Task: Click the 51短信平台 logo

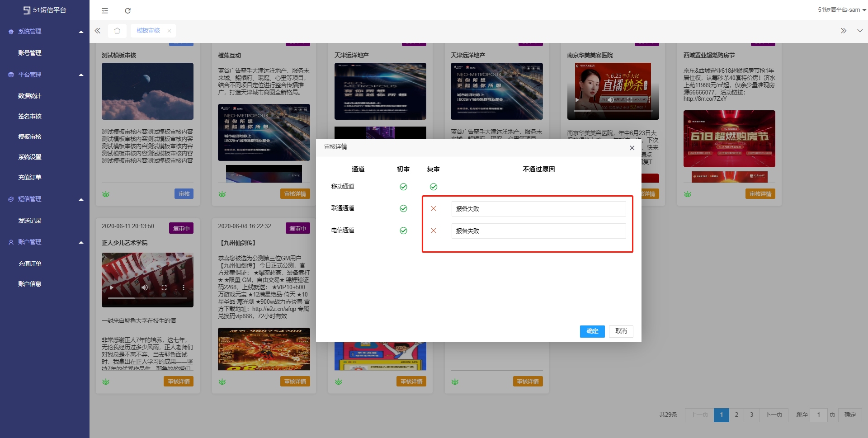Action: (x=45, y=10)
